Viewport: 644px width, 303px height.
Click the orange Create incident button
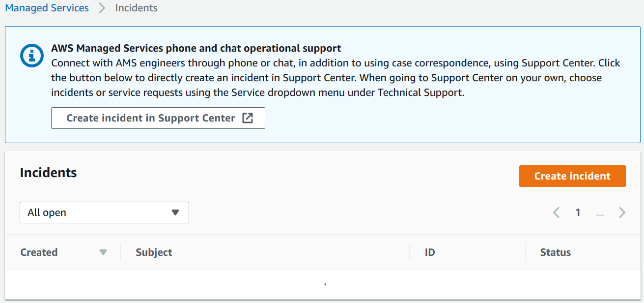click(572, 176)
